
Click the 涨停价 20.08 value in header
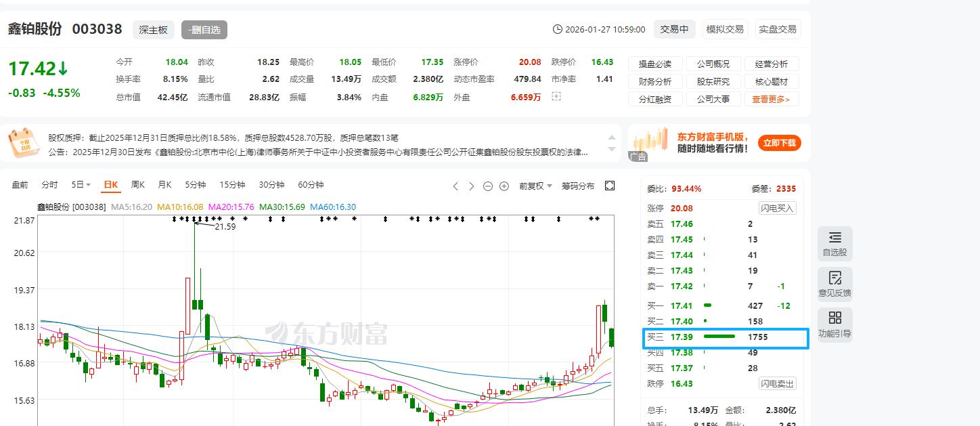[x=530, y=62]
